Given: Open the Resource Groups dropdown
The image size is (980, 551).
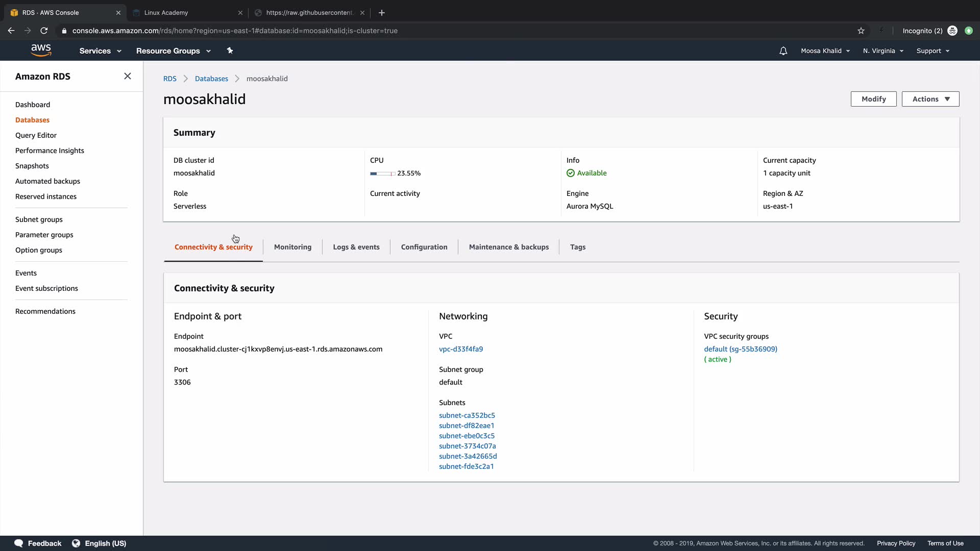Looking at the screenshot, I should [x=173, y=51].
